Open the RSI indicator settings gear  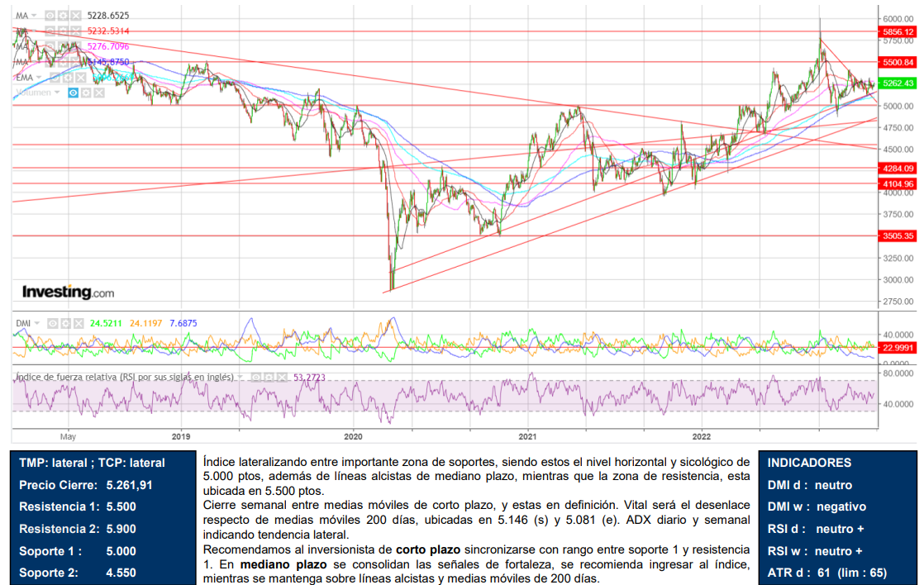coord(269,377)
